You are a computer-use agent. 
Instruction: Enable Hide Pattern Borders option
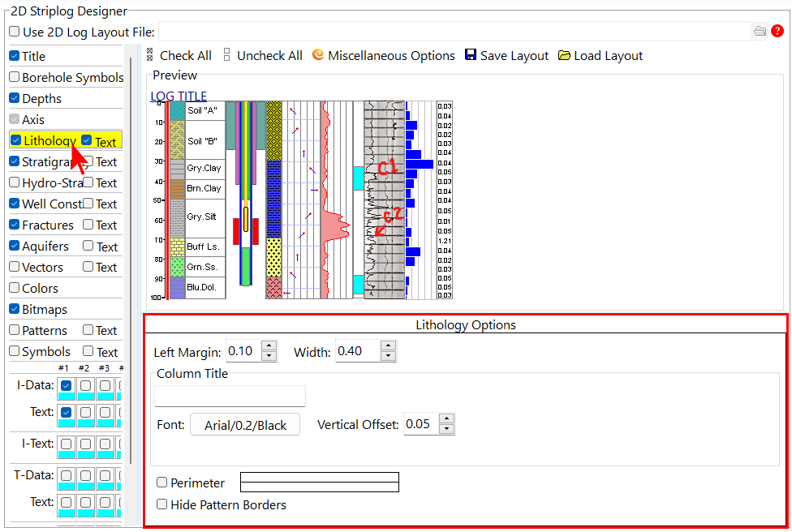162,504
